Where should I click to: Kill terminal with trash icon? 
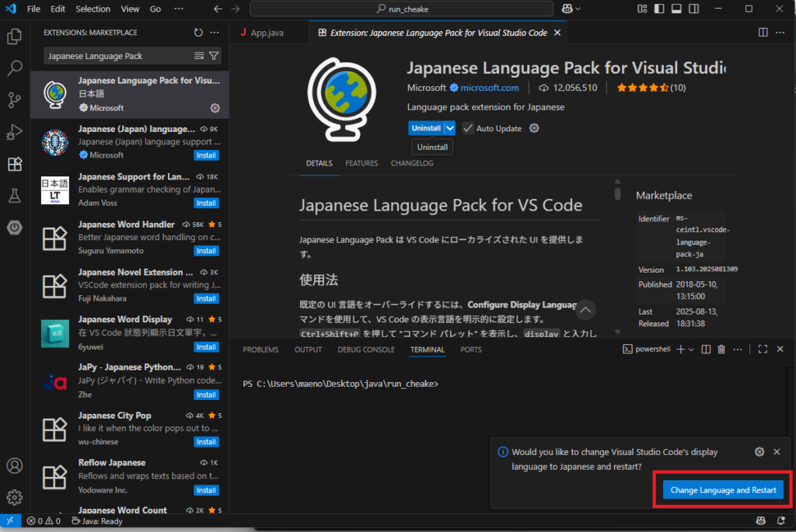pyautogui.click(x=721, y=349)
